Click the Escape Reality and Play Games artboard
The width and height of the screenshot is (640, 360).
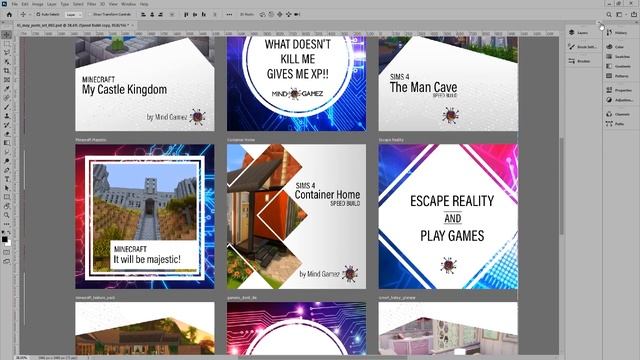[x=448, y=216]
